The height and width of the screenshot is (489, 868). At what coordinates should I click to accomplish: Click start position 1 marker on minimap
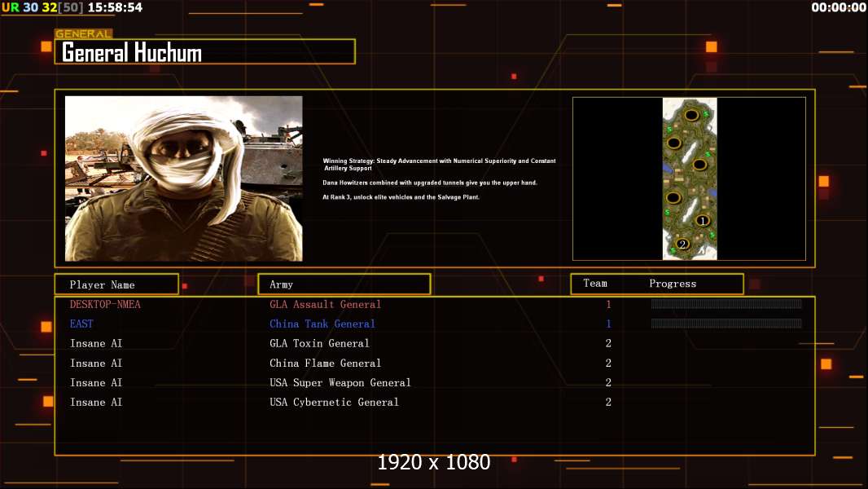(704, 220)
